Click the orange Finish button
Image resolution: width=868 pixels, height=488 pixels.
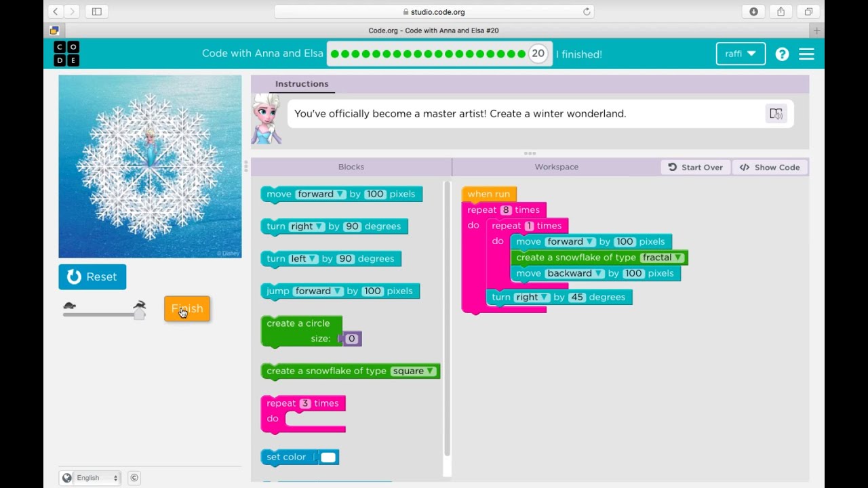click(187, 309)
